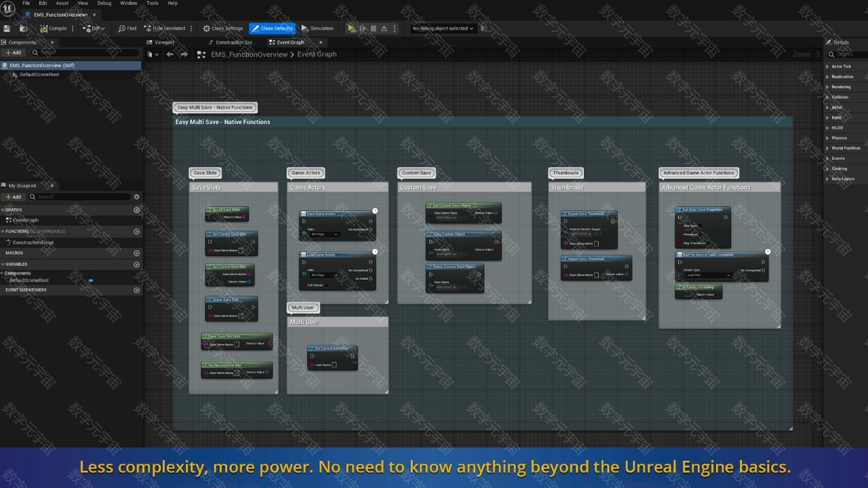Open compile options three-dot menu
Screen dimensions: 868x488
coord(74,28)
